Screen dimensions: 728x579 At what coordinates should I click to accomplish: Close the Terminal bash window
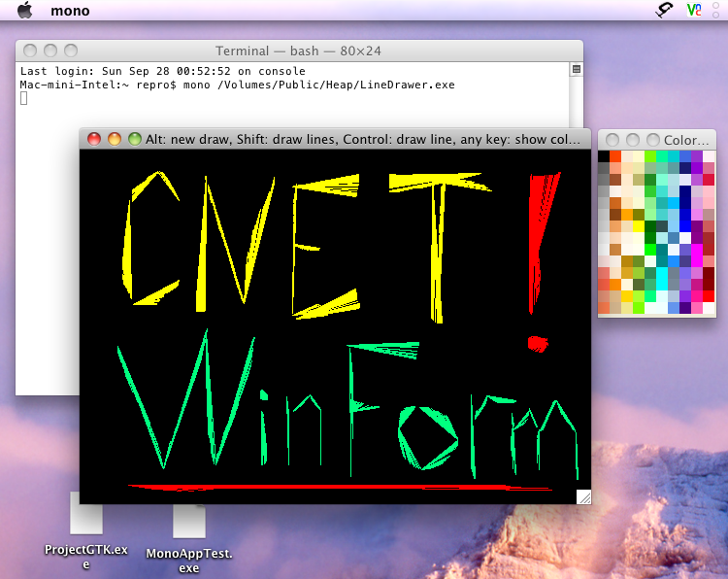(x=30, y=51)
